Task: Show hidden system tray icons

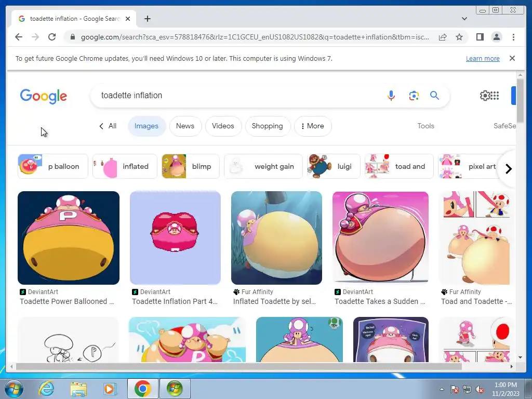Action: pos(442,389)
